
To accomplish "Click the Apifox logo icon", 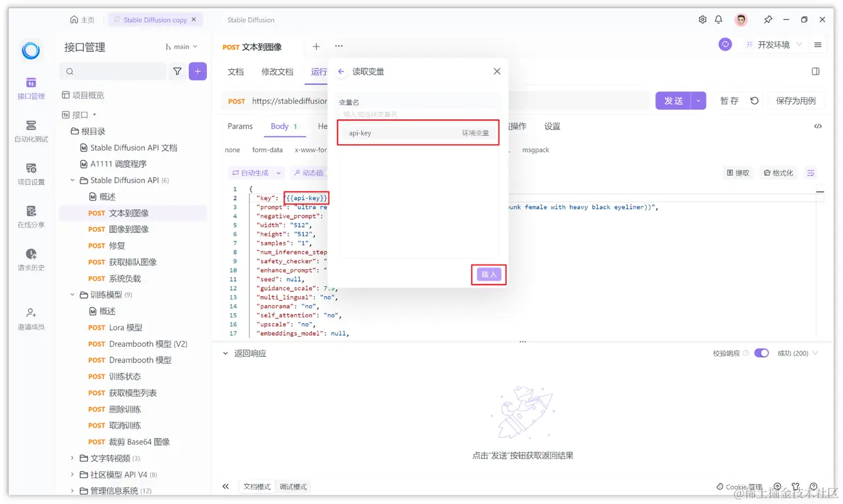I will [x=31, y=50].
